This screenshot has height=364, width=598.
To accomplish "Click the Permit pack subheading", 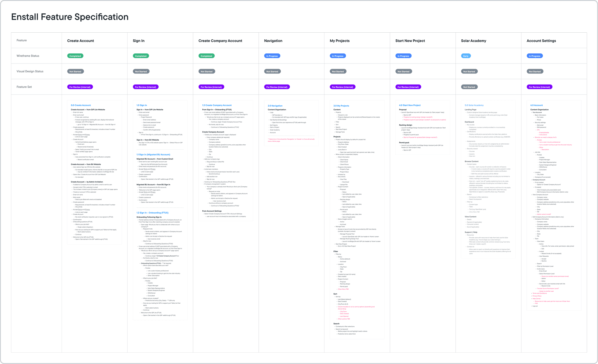I will 404,143.
